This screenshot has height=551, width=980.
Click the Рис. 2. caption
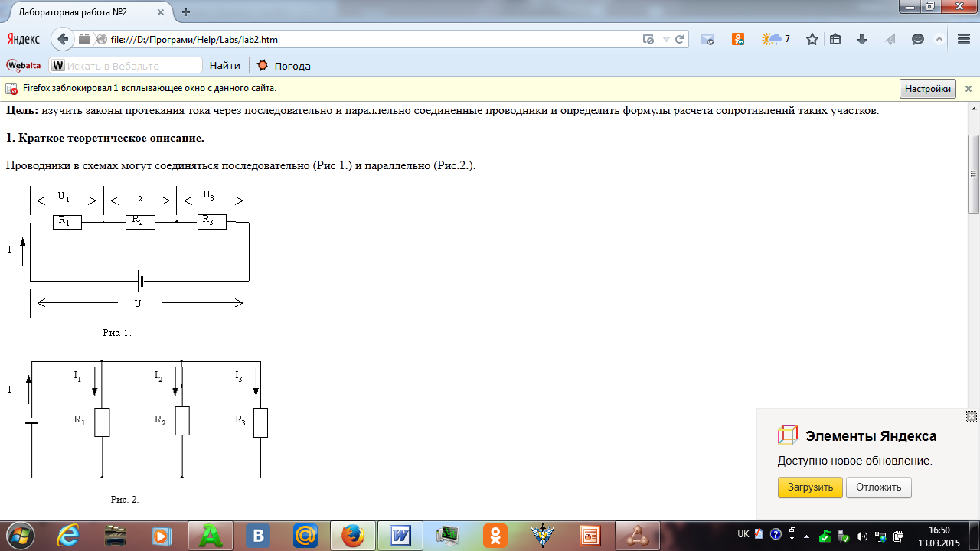tap(125, 499)
